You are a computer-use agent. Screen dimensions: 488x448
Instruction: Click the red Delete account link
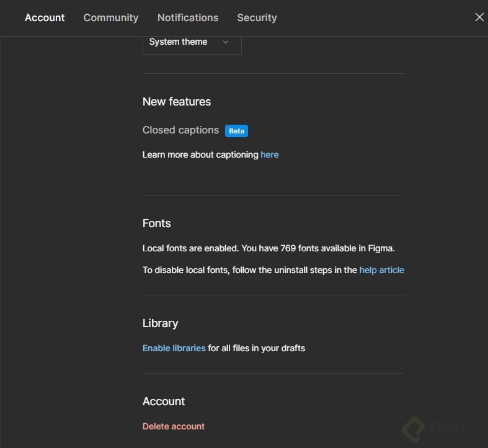pyautogui.click(x=174, y=426)
